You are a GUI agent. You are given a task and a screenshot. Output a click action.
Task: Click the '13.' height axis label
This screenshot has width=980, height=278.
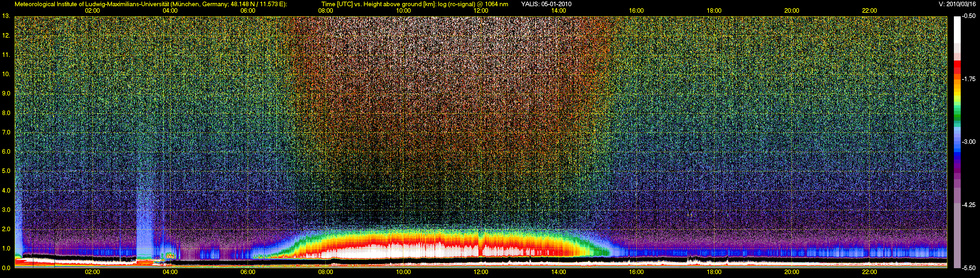6,16
